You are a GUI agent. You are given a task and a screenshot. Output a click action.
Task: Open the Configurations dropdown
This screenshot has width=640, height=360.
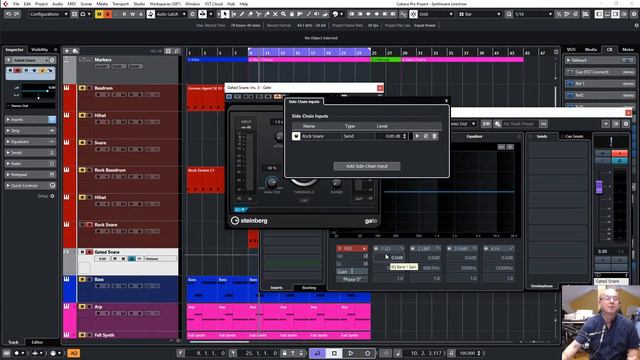[x=49, y=14]
